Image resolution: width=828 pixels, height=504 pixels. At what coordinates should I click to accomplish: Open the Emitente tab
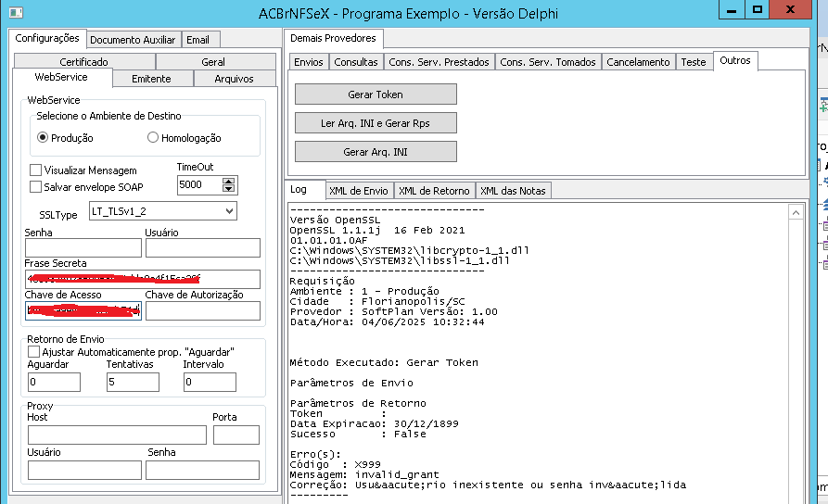click(151, 79)
